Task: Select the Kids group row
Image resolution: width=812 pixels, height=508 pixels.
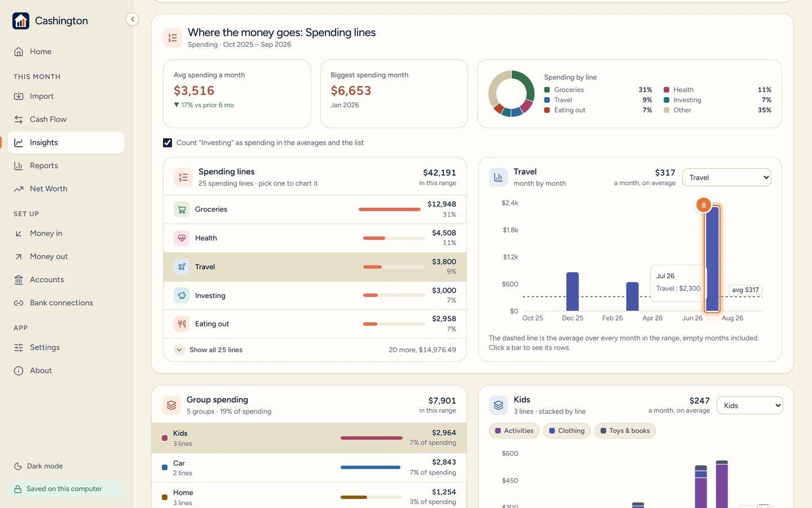Action: (x=309, y=438)
